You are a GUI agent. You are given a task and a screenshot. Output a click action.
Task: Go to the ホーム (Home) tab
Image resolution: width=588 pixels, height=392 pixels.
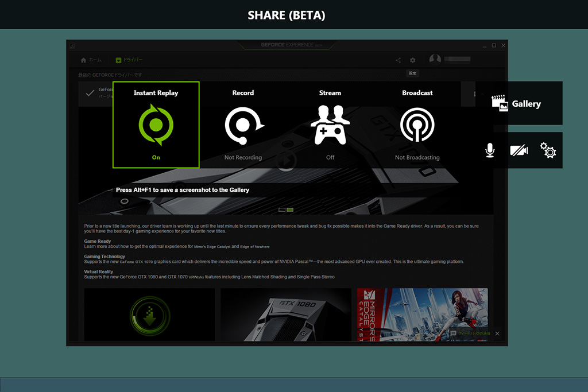[x=91, y=60]
